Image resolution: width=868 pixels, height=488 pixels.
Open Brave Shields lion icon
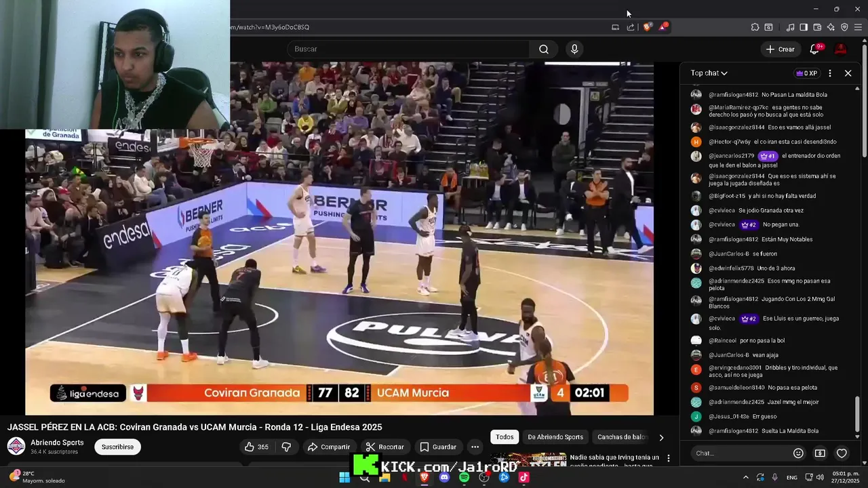tap(648, 27)
